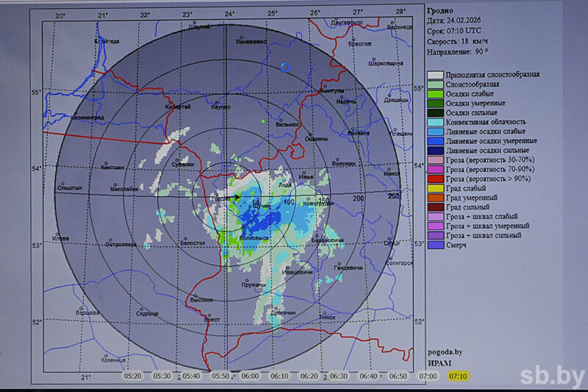588x392 pixels.
Task: Choose the 07:00 time frame
Action: pyautogui.click(x=428, y=376)
